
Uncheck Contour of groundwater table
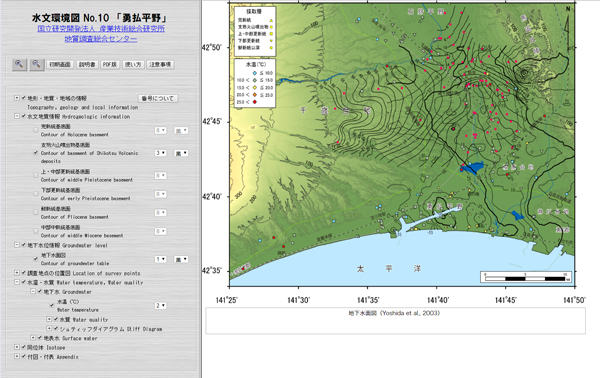click(x=36, y=259)
